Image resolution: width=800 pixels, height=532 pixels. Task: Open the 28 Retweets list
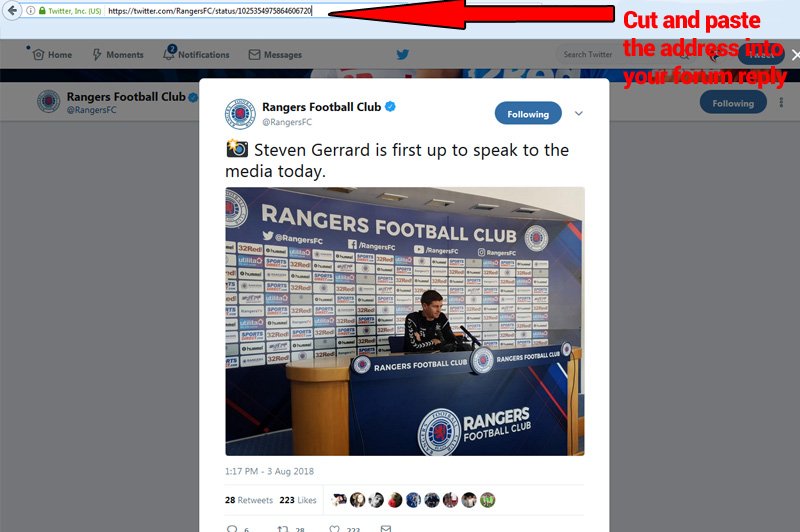click(249, 500)
